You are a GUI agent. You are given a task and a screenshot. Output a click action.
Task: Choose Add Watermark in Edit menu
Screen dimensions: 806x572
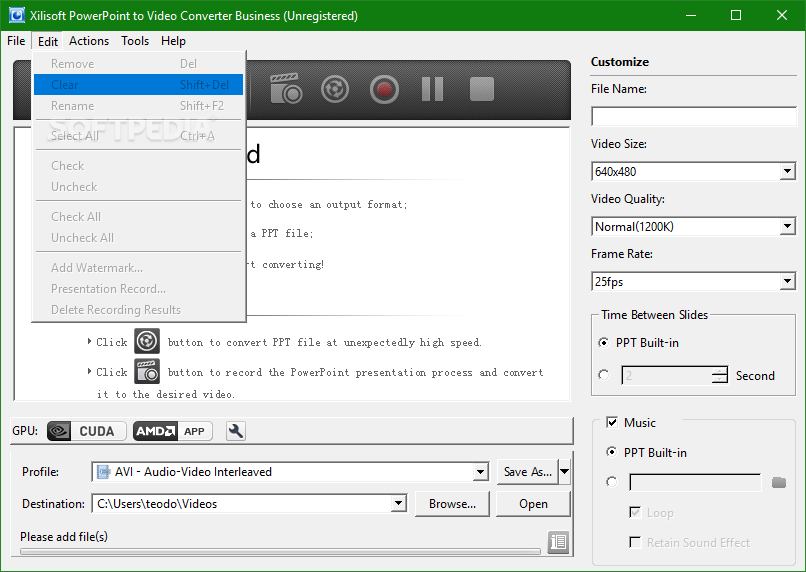pyautogui.click(x=138, y=267)
